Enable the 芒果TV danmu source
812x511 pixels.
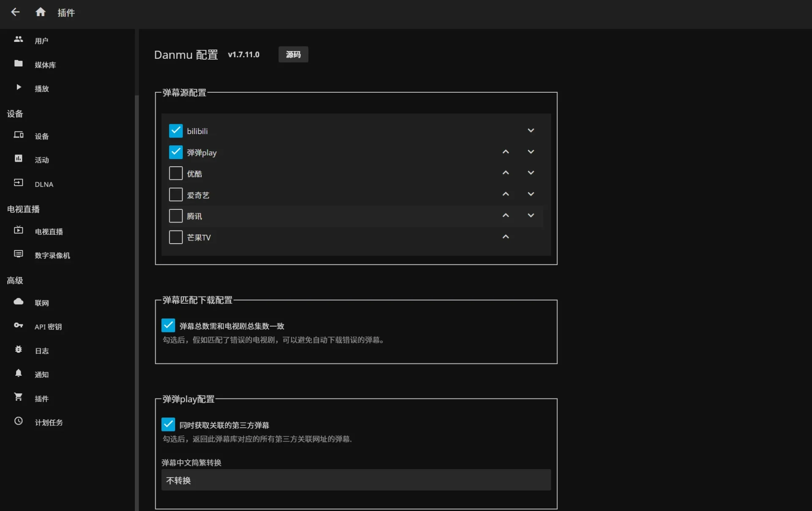(176, 237)
